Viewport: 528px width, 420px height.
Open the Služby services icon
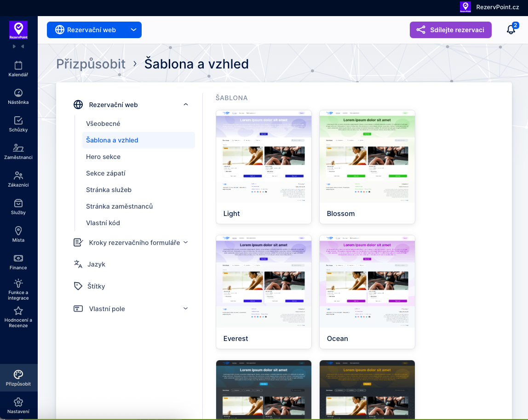click(x=18, y=203)
